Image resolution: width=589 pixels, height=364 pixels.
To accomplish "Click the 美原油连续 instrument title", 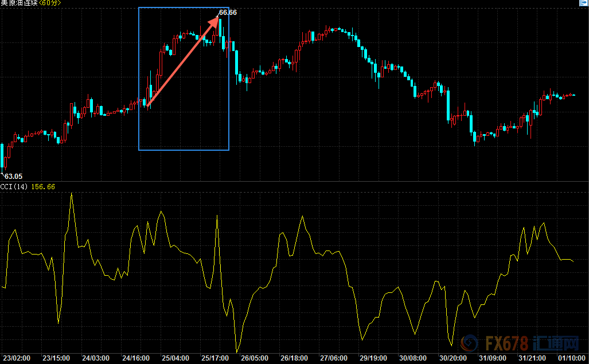I will pos(19,3).
